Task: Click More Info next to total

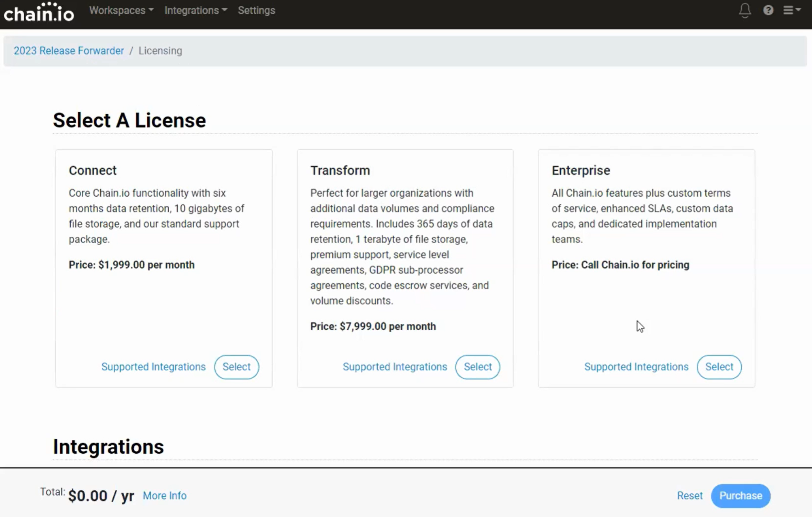Action: (x=165, y=495)
